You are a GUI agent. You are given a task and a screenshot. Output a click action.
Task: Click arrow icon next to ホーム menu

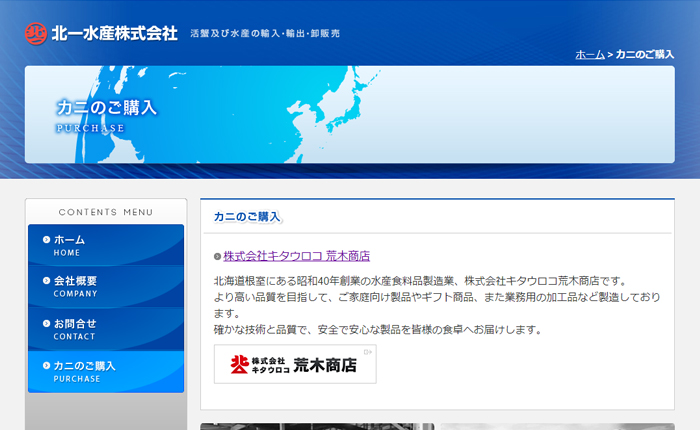(x=46, y=240)
